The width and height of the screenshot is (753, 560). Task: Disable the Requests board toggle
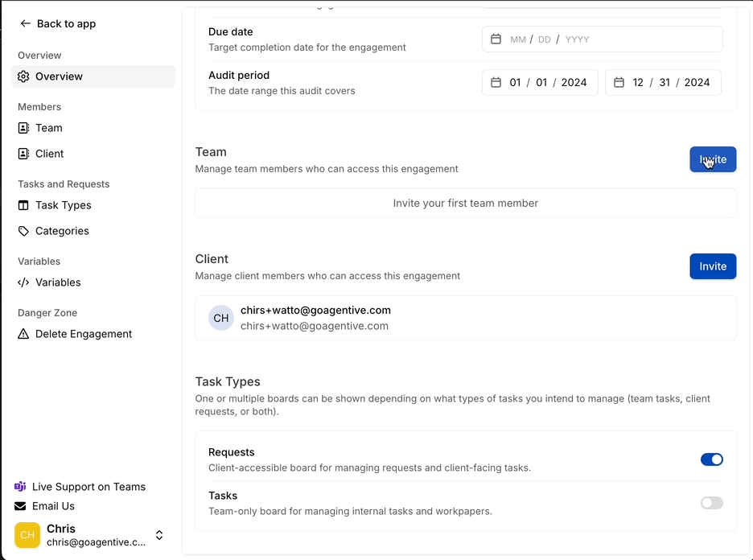711,459
